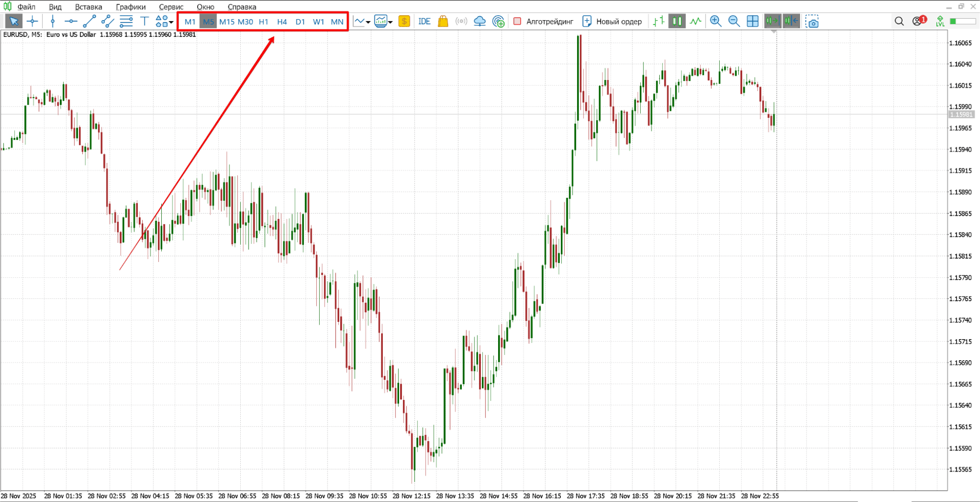Select the equidistant channel tool

107,21
